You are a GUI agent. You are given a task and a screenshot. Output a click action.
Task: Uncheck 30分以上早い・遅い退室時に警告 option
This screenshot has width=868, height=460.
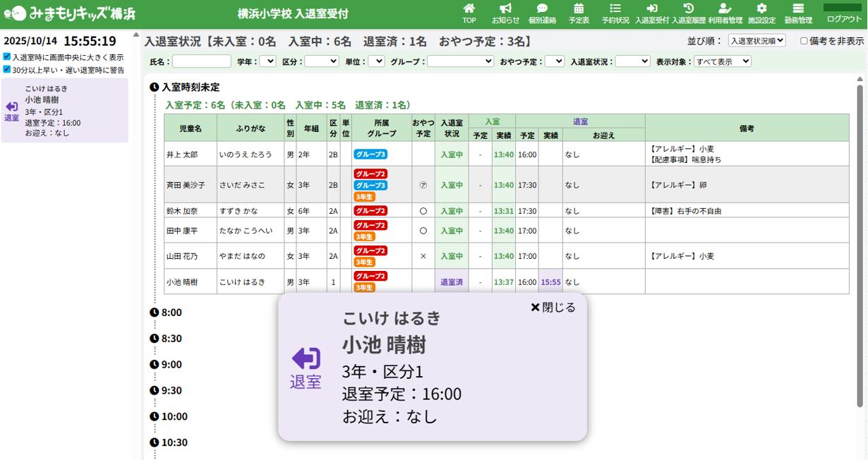point(7,70)
